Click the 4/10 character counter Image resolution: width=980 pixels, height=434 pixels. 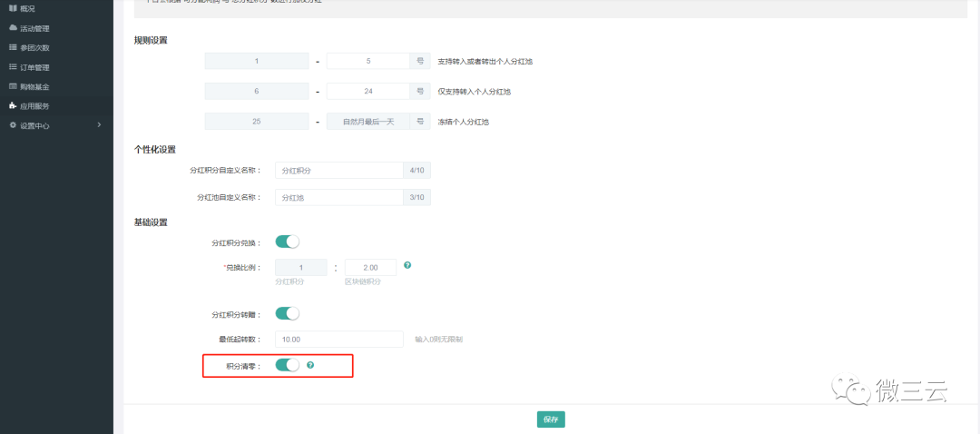(416, 170)
